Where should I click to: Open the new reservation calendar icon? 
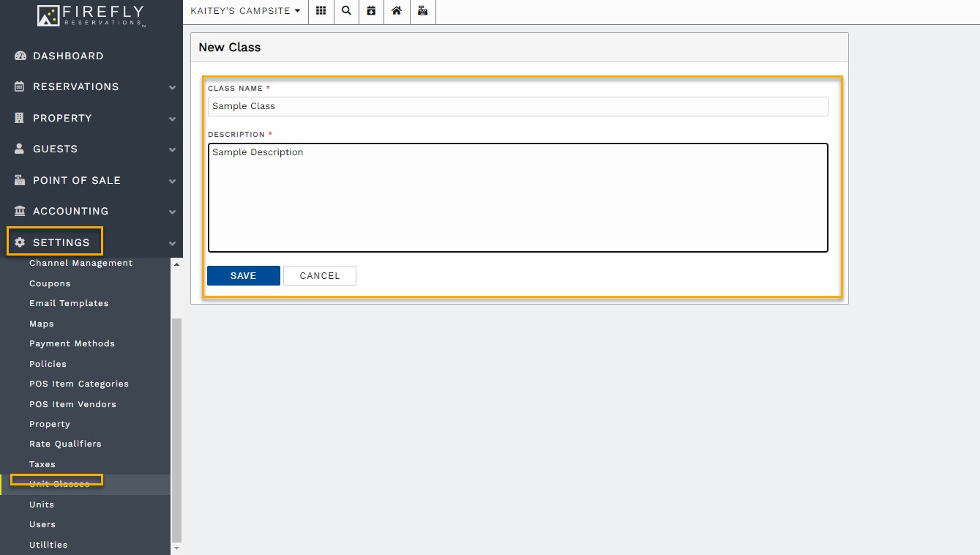click(371, 11)
